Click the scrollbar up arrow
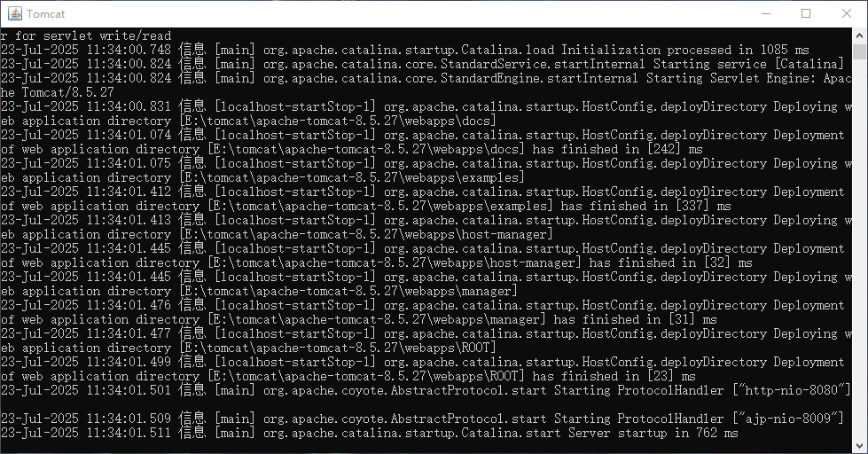Image resolution: width=868 pixels, height=454 pixels. point(859,35)
